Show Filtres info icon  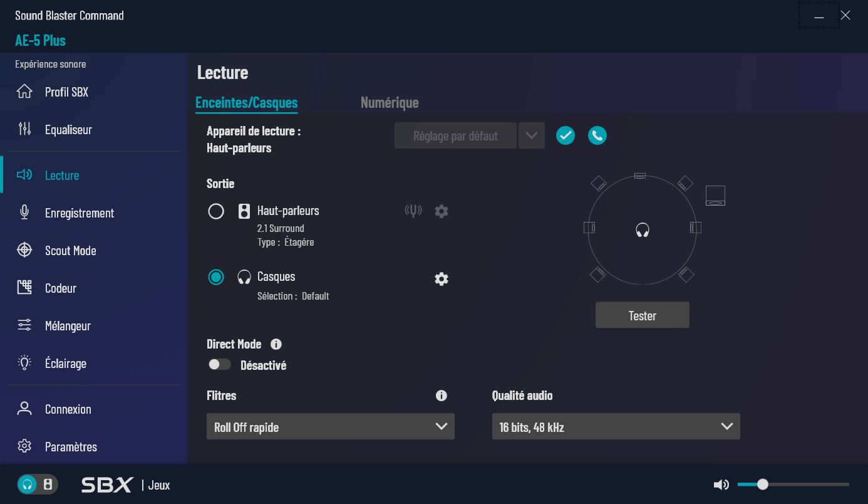click(x=442, y=396)
